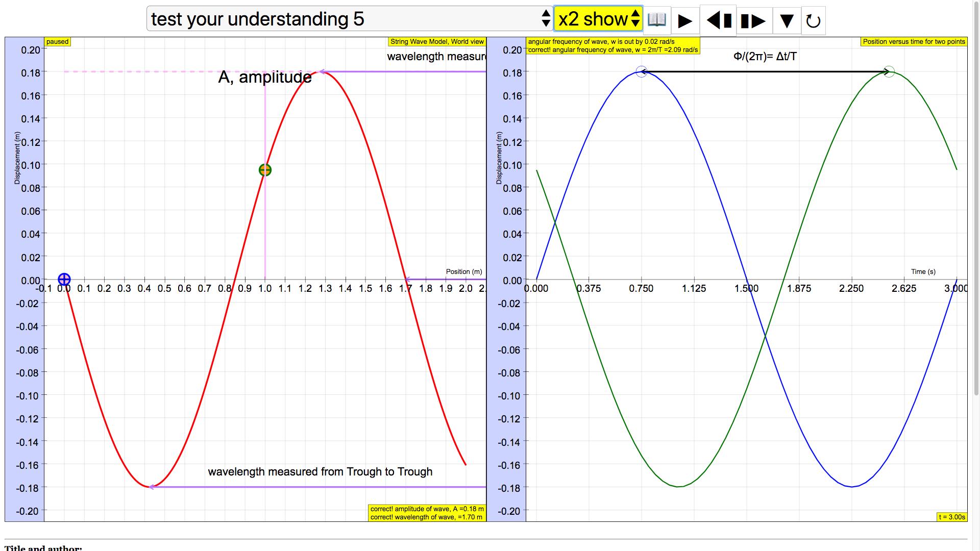
Task: Click the 't = 3.00s' time readout
Action: tap(952, 517)
